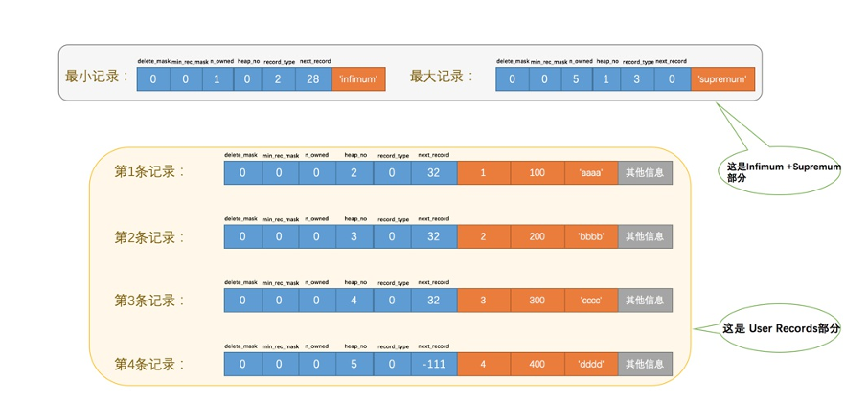Select heap_no value 4 in 第3条记录
This screenshot has width=868, height=402.
354,301
